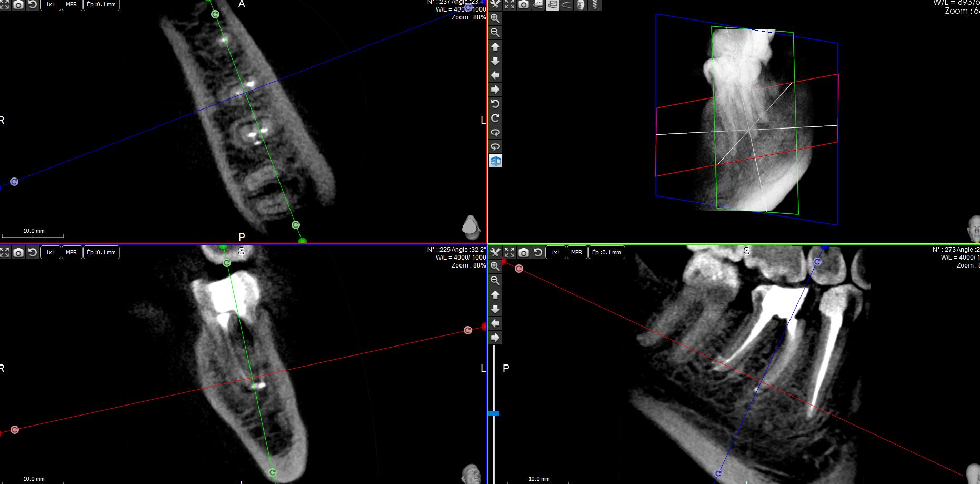Pan 3D view up with arrow
This screenshot has width=980, height=484.
click(x=495, y=47)
